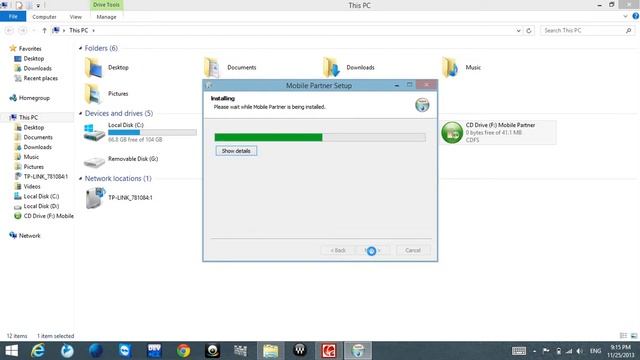This screenshot has width=640, height=360.
Task: Click the search magnifier in Search This PC
Action: point(629,31)
